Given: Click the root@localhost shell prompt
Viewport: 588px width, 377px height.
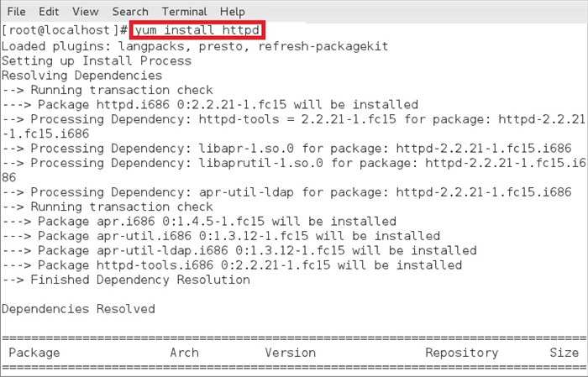Looking at the screenshot, I should (x=65, y=30).
